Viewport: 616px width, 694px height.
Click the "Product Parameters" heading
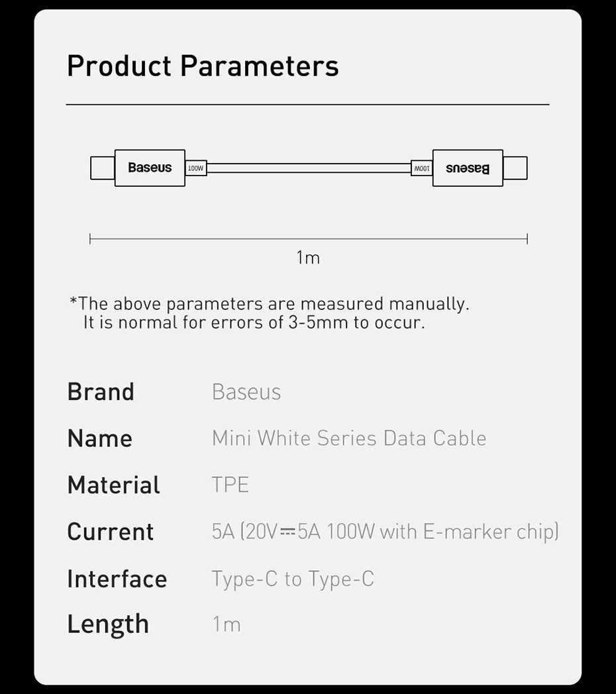203,66
